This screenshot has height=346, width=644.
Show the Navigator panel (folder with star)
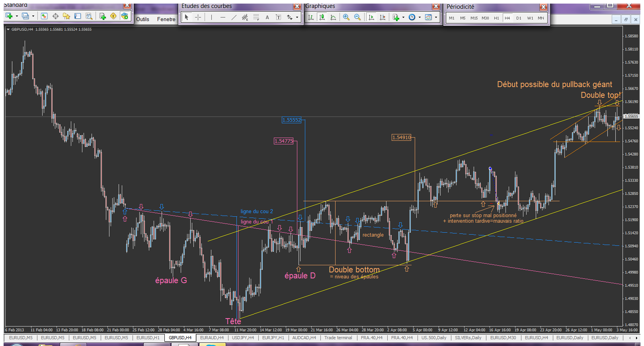click(x=66, y=16)
